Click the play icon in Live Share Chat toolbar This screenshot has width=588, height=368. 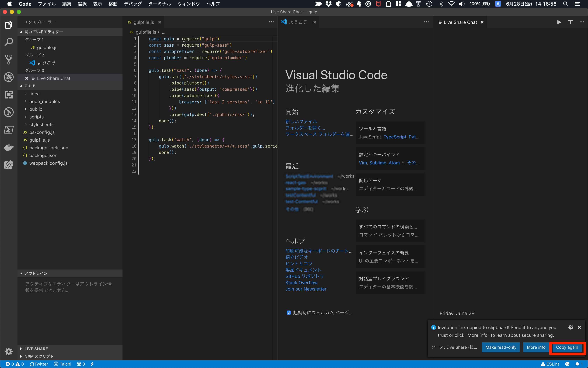coord(559,22)
